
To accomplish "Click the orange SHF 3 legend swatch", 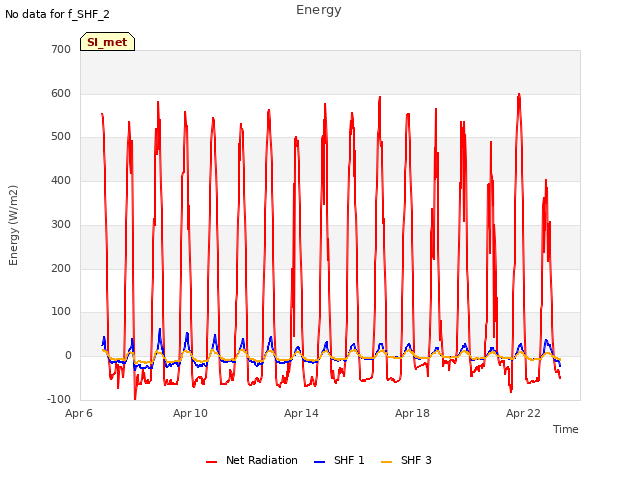I will pyautogui.click(x=386, y=462).
